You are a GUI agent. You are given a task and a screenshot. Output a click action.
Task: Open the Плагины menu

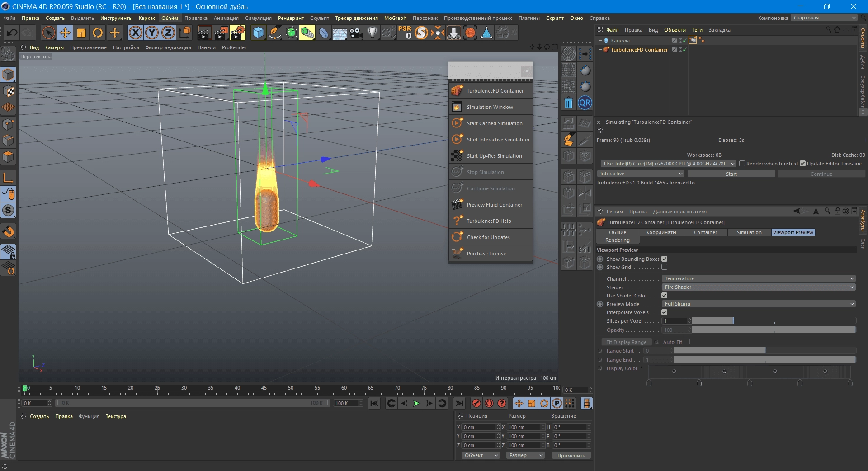click(529, 18)
